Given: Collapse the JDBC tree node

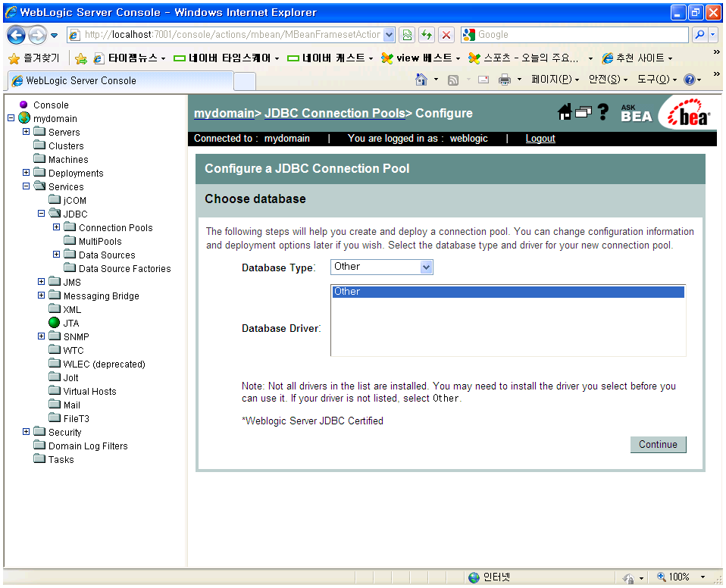Looking at the screenshot, I should tap(41, 214).
